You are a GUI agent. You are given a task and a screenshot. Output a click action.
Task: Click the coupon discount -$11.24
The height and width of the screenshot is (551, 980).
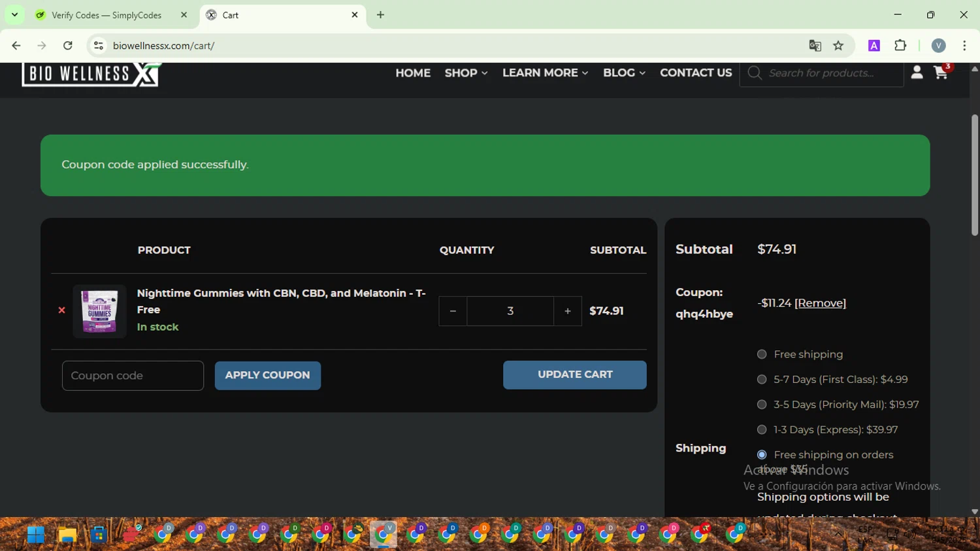click(774, 303)
